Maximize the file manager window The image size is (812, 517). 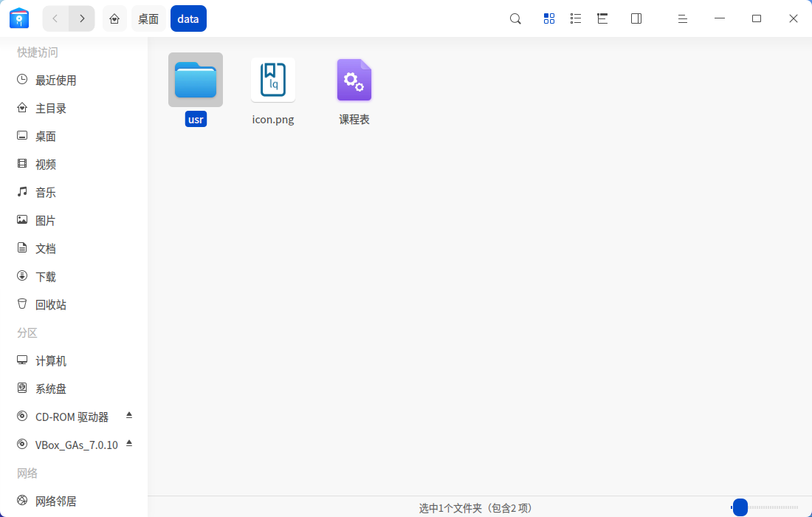tap(757, 18)
